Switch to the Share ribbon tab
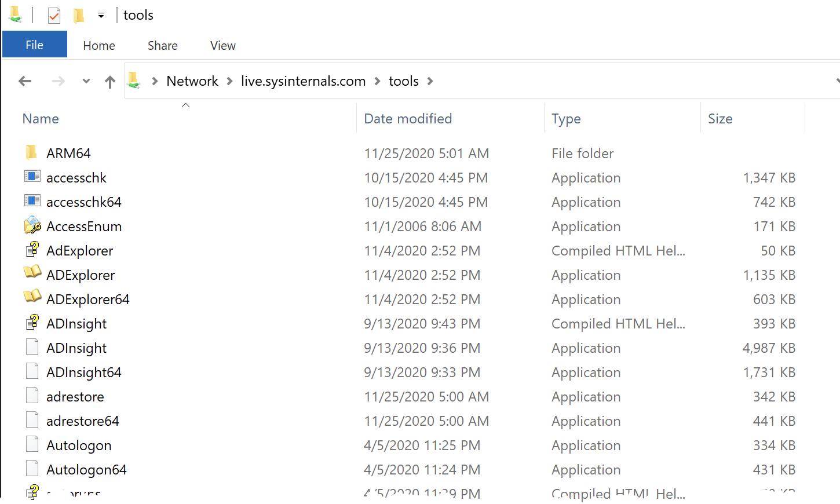The height and width of the screenshot is (504, 840). point(163,45)
